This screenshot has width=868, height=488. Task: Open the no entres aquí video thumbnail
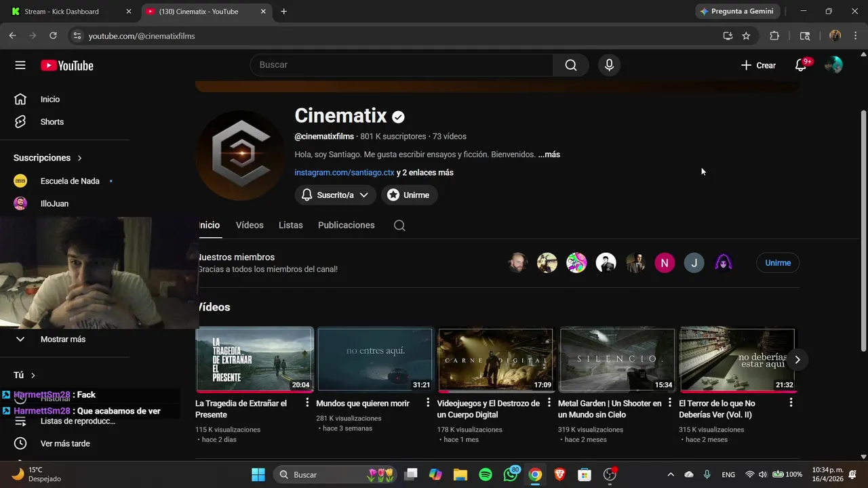(x=375, y=360)
